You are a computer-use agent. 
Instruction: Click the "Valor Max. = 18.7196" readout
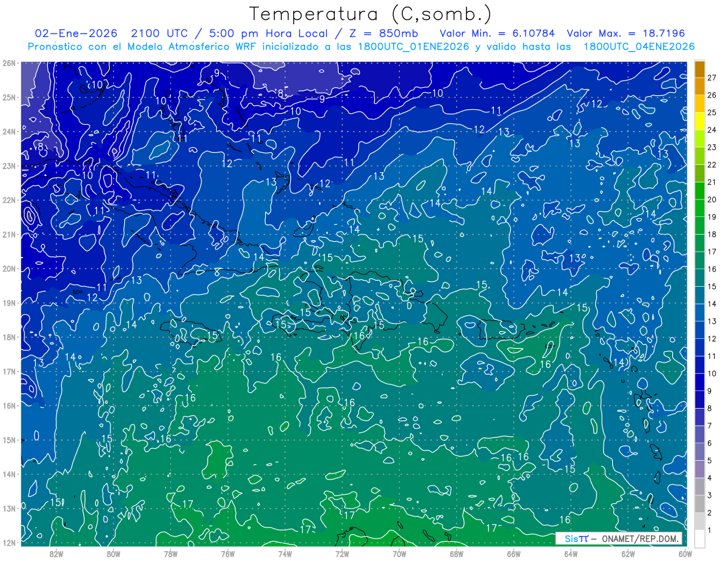point(626,33)
